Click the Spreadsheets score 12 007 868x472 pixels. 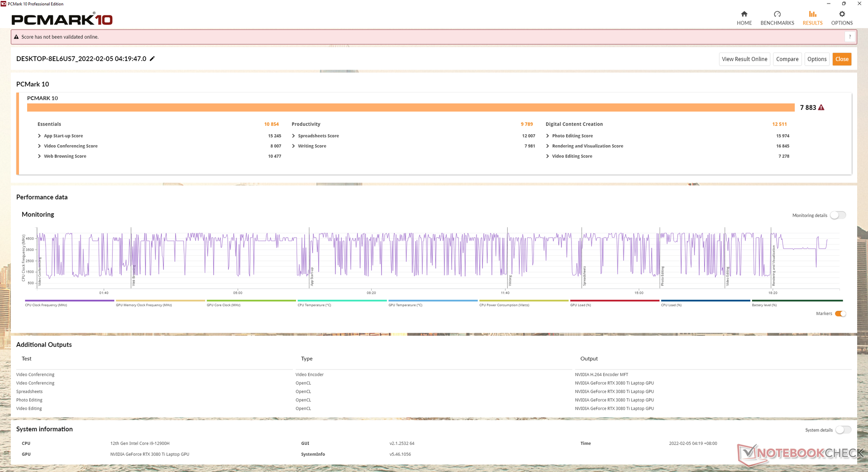tap(528, 136)
